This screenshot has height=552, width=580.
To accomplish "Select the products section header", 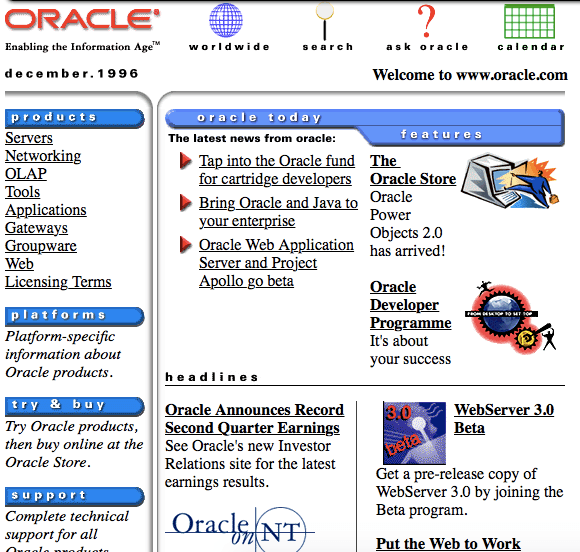I will pos(74,118).
